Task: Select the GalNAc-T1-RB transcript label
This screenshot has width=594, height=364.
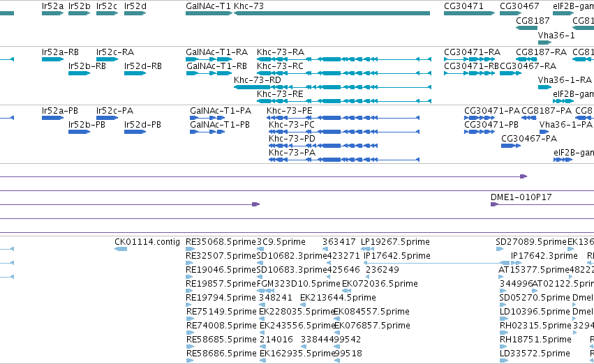Action: tap(216, 66)
